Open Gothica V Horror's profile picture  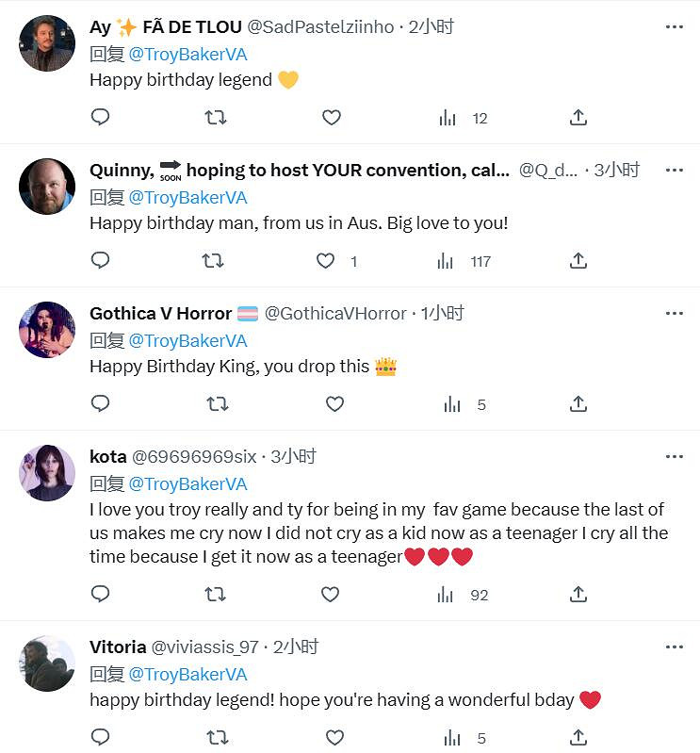[x=47, y=330]
